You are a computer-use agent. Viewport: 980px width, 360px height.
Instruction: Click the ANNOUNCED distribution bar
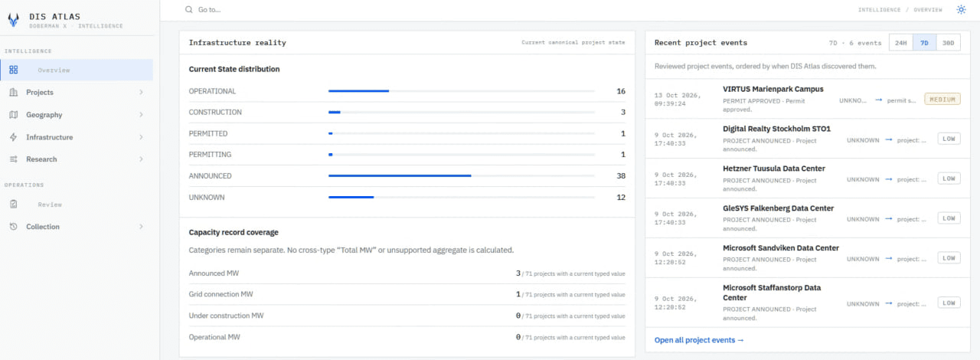pos(462,175)
